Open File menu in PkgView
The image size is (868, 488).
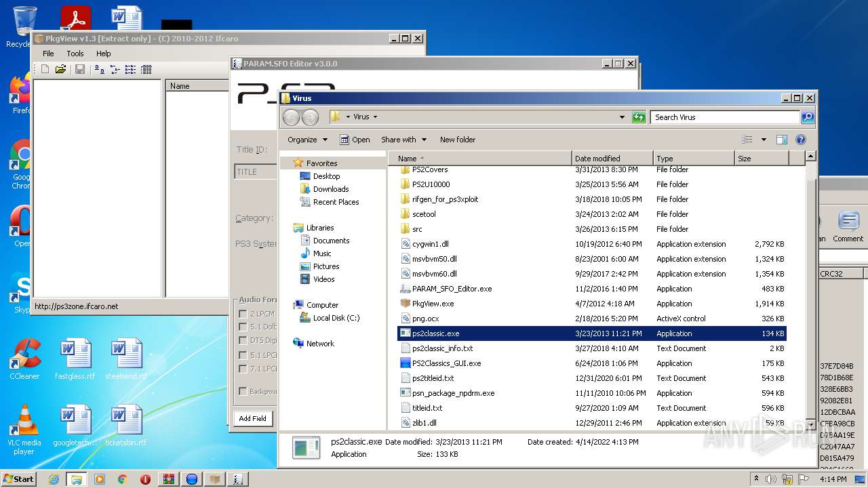pyautogui.click(x=48, y=54)
